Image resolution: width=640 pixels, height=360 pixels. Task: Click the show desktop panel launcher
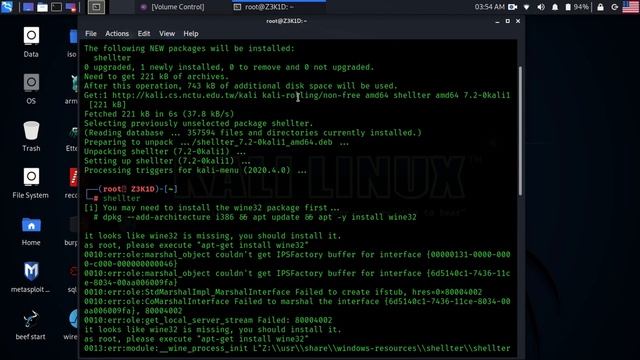[28, 7]
